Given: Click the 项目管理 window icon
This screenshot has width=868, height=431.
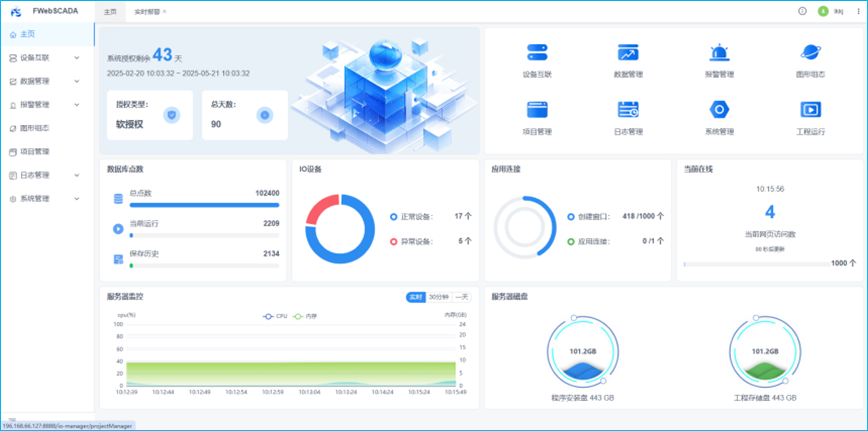Looking at the screenshot, I should [537, 110].
